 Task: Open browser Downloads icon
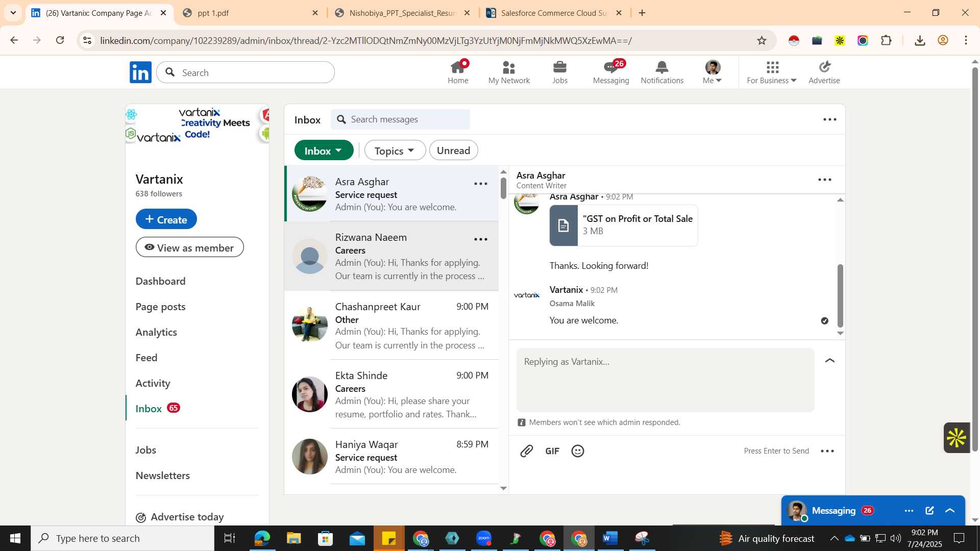[920, 40]
